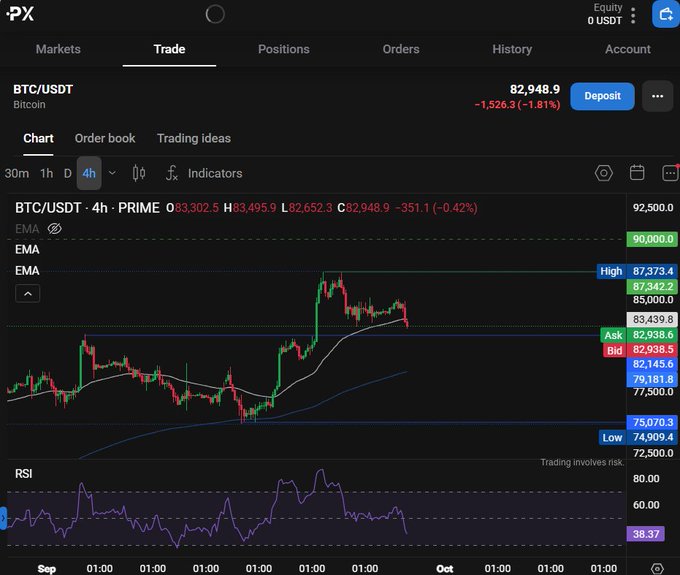Click the Oct date label on the time axis
This screenshot has height=575, width=680.
445,568
